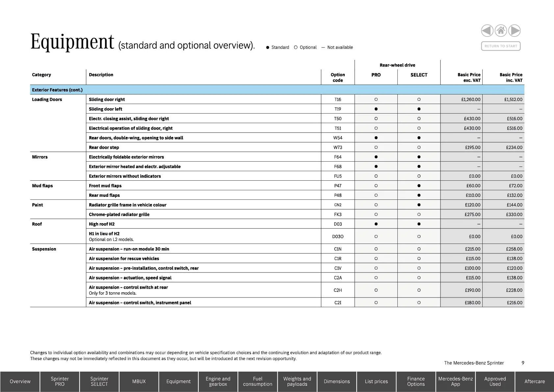Go to the next page arrow

coord(515,31)
